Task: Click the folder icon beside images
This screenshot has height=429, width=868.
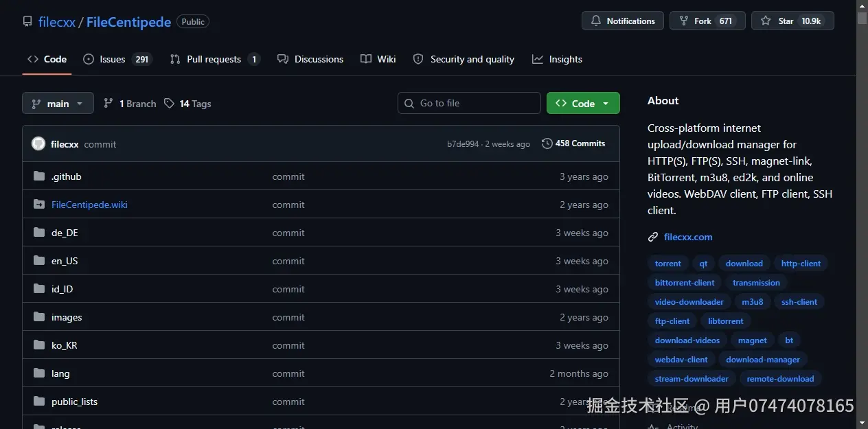Action: 39,317
